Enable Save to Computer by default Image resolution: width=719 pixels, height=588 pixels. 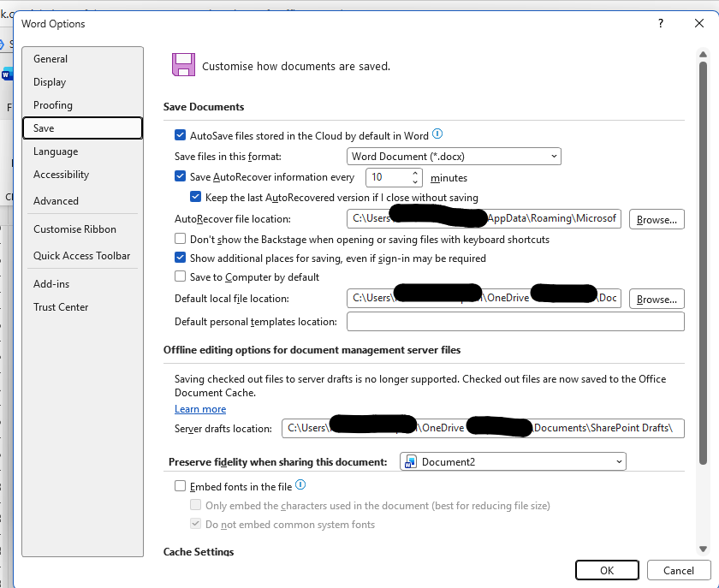point(181,276)
